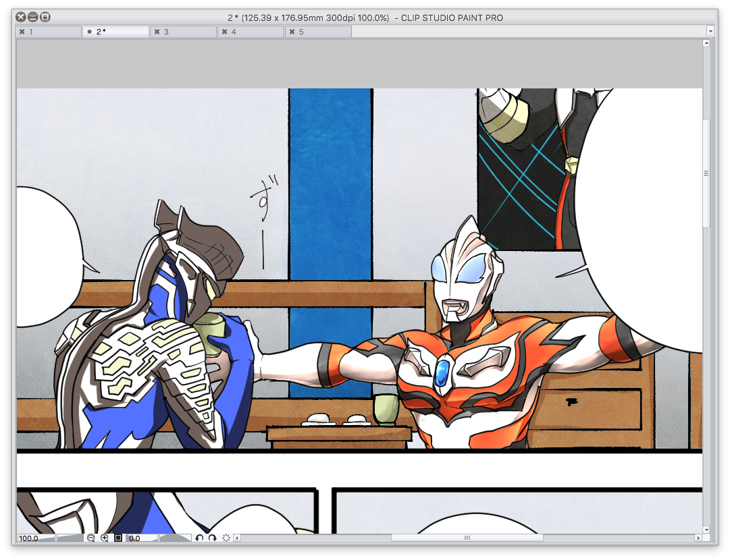Screen dimensions: 730x560
Task: Close canvas tab 4 with its X
Action: point(224,32)
